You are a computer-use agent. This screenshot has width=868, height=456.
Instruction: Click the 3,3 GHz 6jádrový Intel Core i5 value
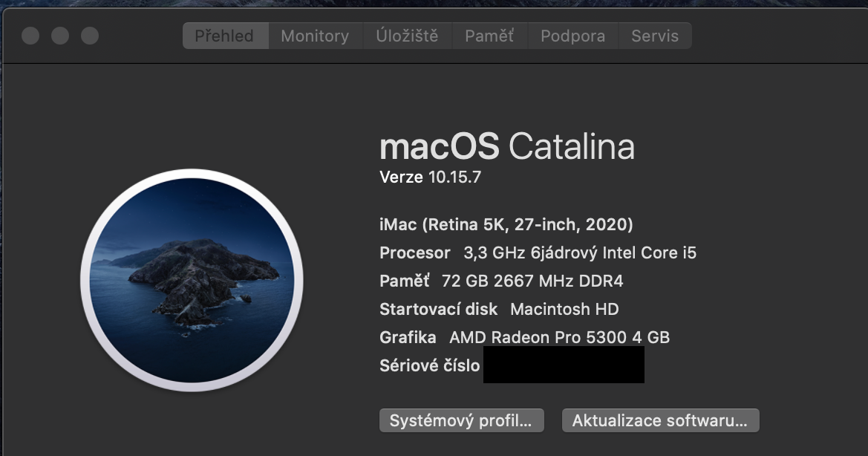tap(580, 253)
